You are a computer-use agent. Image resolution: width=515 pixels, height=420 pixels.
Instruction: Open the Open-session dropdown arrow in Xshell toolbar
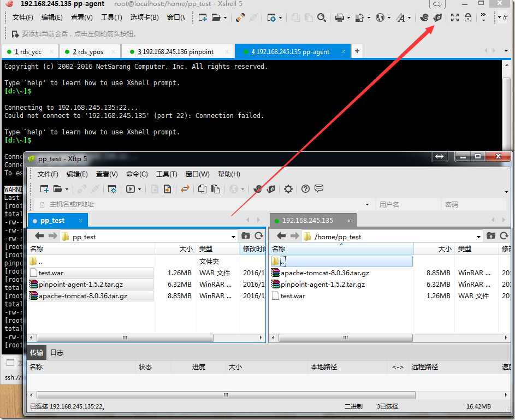[225, 17]
